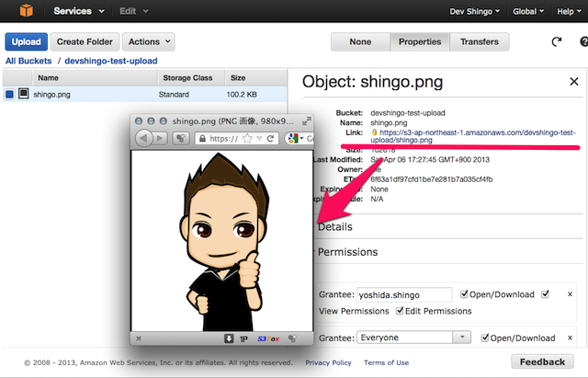Viewport: 588px width, 378px height.
Task: Open devshingo-test-upload breadcrumb link
Action: tap(111, 61)
